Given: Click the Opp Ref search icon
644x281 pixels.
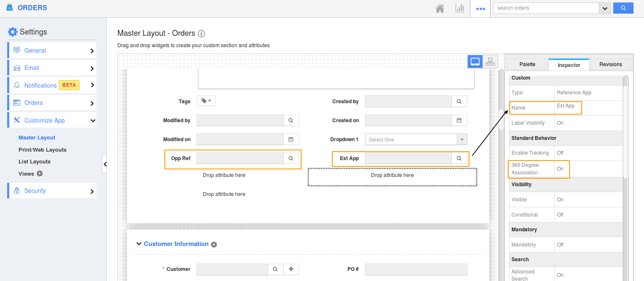Looking at the screenshot, I should tap(291, 158).
